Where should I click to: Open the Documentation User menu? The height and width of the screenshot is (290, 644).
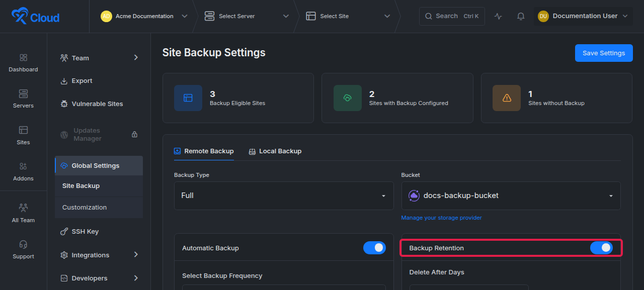(x=583, y=16)
